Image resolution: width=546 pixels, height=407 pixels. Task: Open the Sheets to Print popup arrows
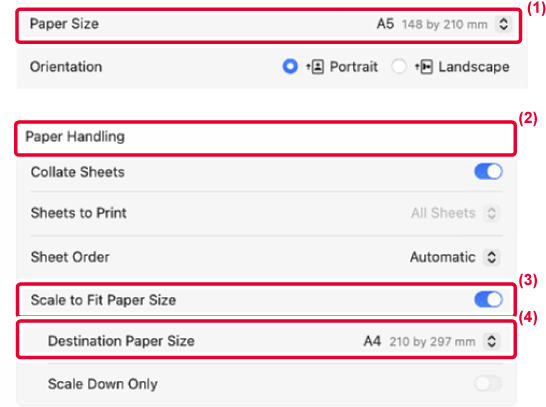491,213
